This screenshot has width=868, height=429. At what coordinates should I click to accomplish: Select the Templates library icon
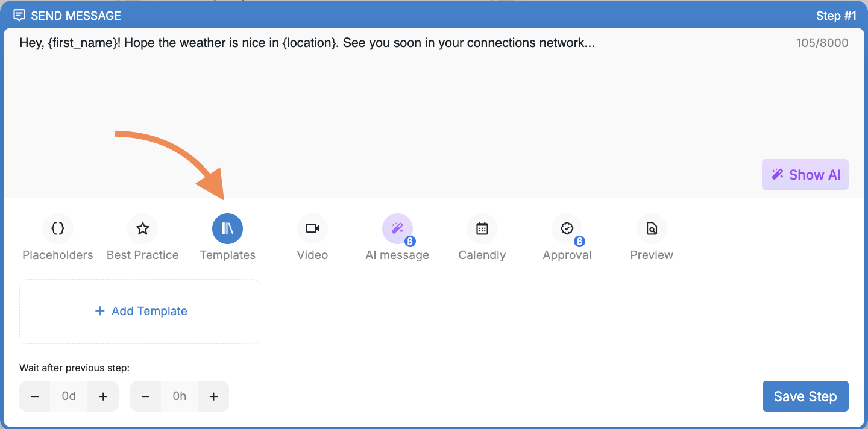(227, 229)
